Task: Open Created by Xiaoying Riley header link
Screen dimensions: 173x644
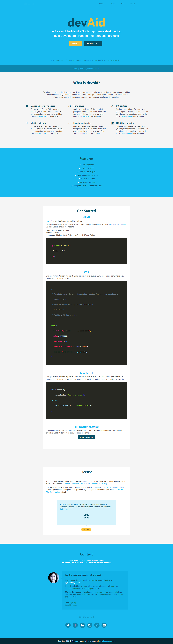Action: click(x=102, y=60)
